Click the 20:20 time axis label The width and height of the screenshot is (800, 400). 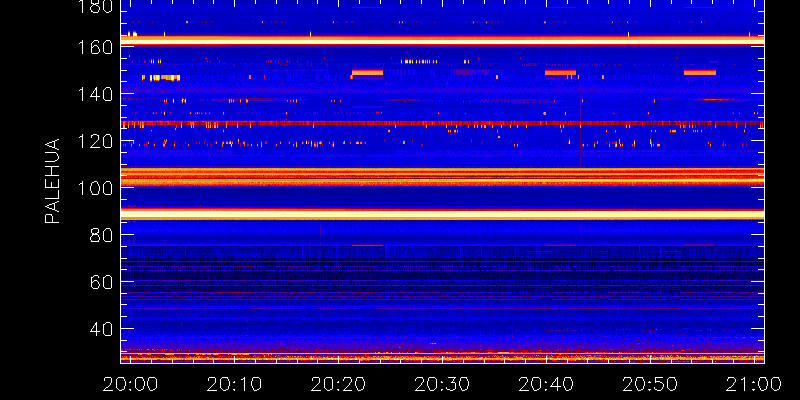(338, 384)
